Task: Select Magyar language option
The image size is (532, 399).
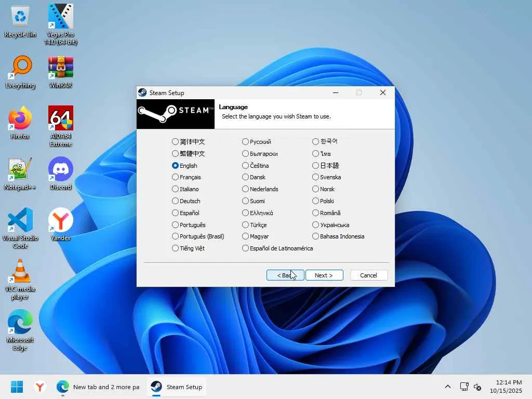Action: point(256,236)
